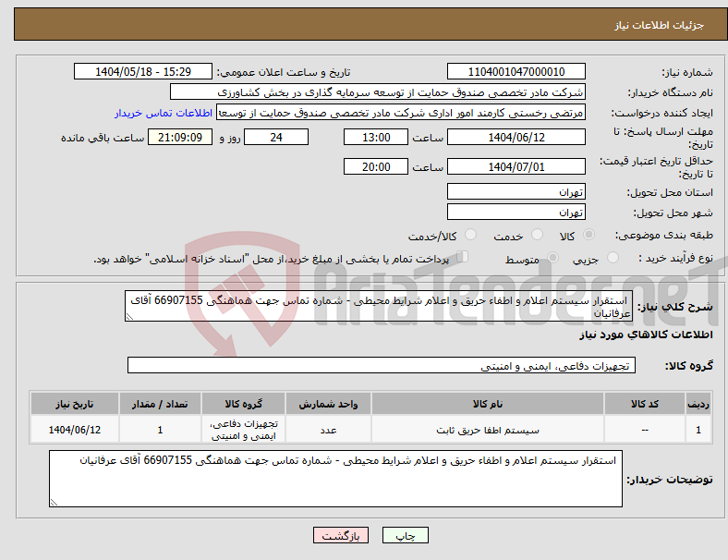This screenshot has height=560, width=728.
Task: Click the شماره نیاز field 1104001047000010
Action: point(516,71)
